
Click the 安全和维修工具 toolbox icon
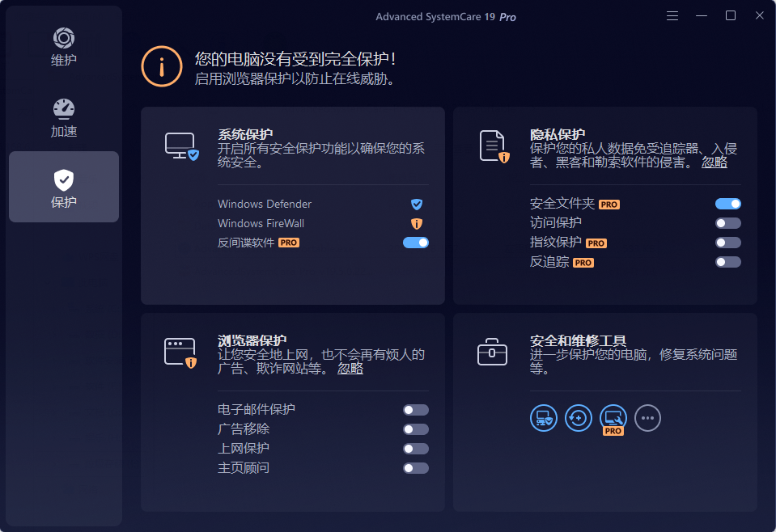492,352
